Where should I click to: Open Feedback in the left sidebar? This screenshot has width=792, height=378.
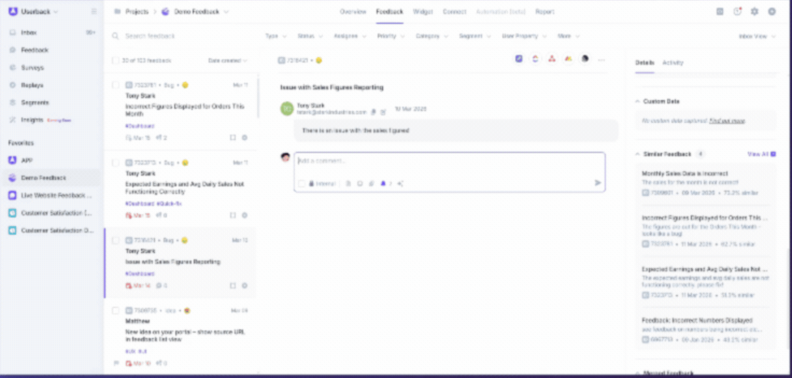tap(34, 50)
